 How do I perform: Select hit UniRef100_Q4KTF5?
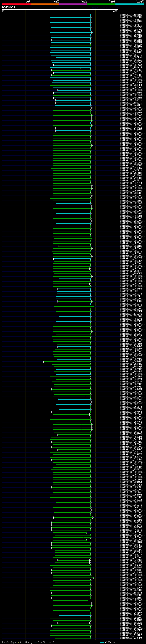pyautogui.click(x=131, y=105)
